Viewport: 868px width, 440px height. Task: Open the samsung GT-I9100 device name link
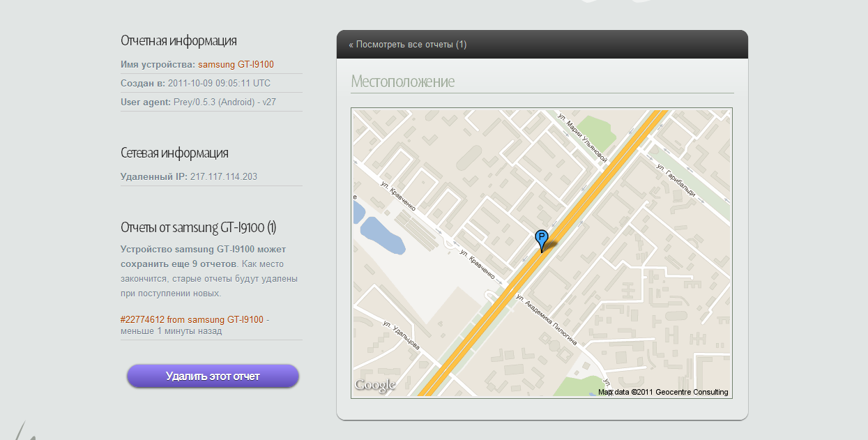(236, 64)
